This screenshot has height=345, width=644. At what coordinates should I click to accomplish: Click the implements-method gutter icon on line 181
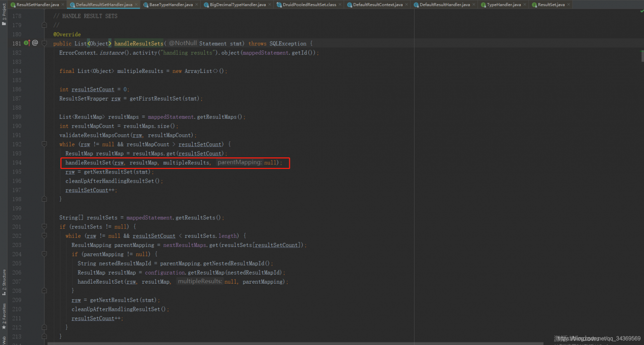click(x=27, y=43)
